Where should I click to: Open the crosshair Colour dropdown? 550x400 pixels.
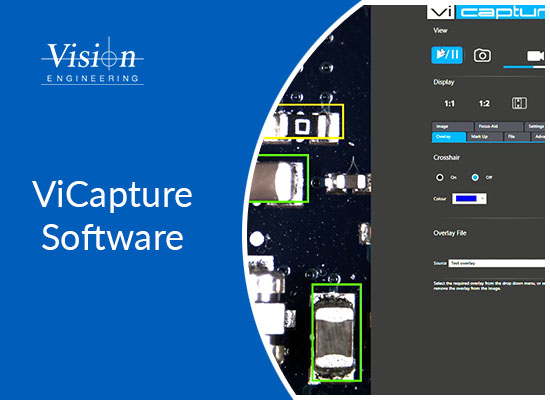point(469,199)
